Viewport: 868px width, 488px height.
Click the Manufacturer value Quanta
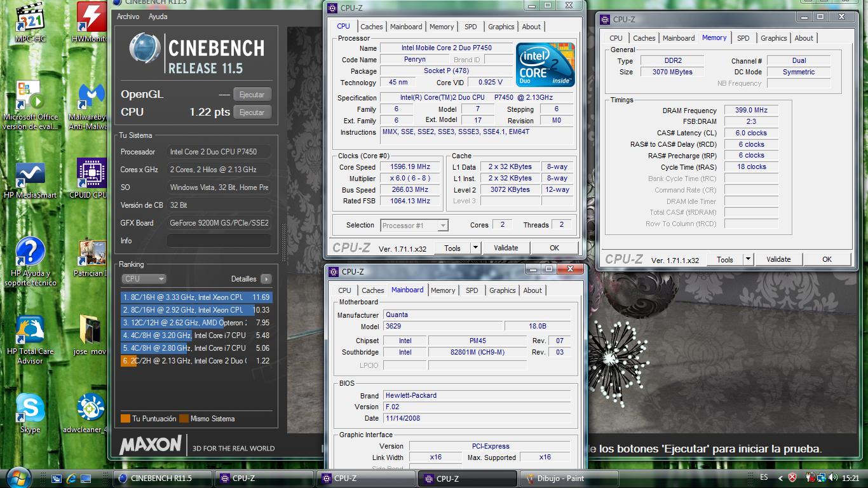477,315
